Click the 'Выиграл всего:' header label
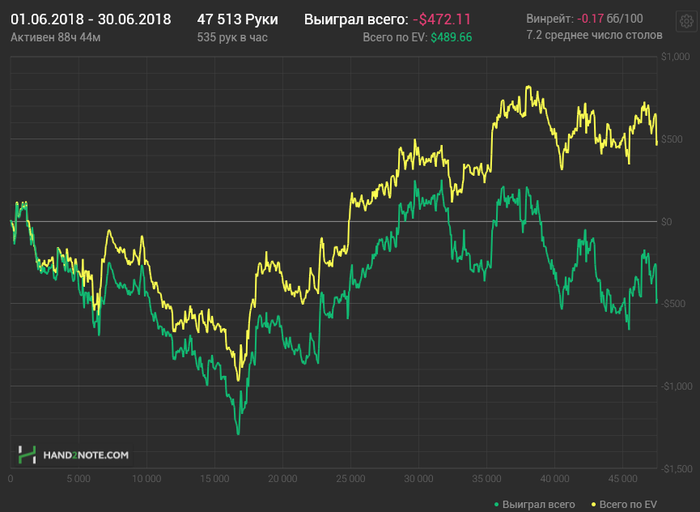 pos(356,19)
